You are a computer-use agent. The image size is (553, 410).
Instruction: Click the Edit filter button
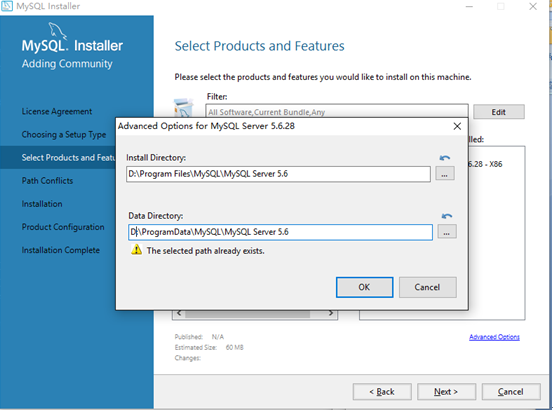click(x=499, y=112)
